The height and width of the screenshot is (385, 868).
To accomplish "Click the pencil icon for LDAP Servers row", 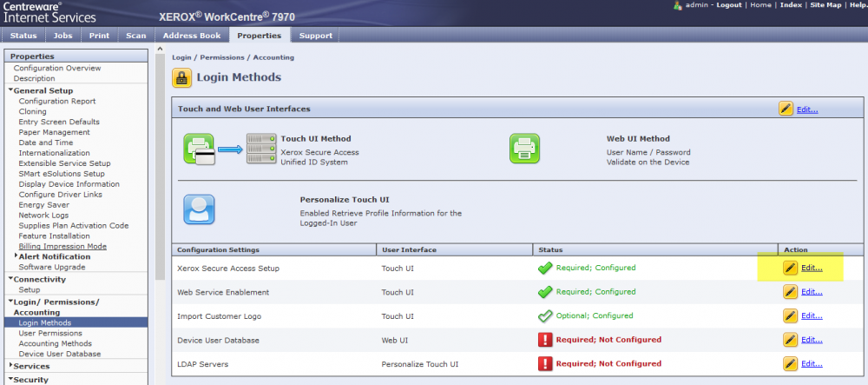I will [790, 363].
